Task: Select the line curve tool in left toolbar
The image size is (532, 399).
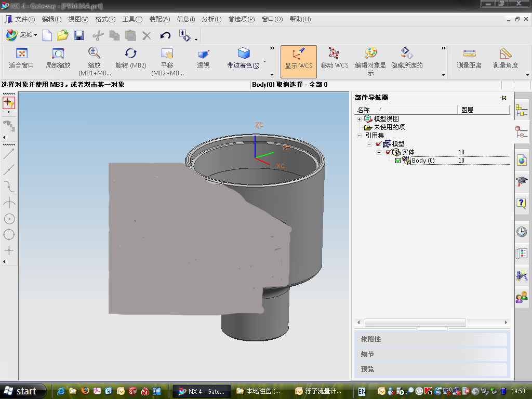Action: pyautogui.click(x=9, y=154)
